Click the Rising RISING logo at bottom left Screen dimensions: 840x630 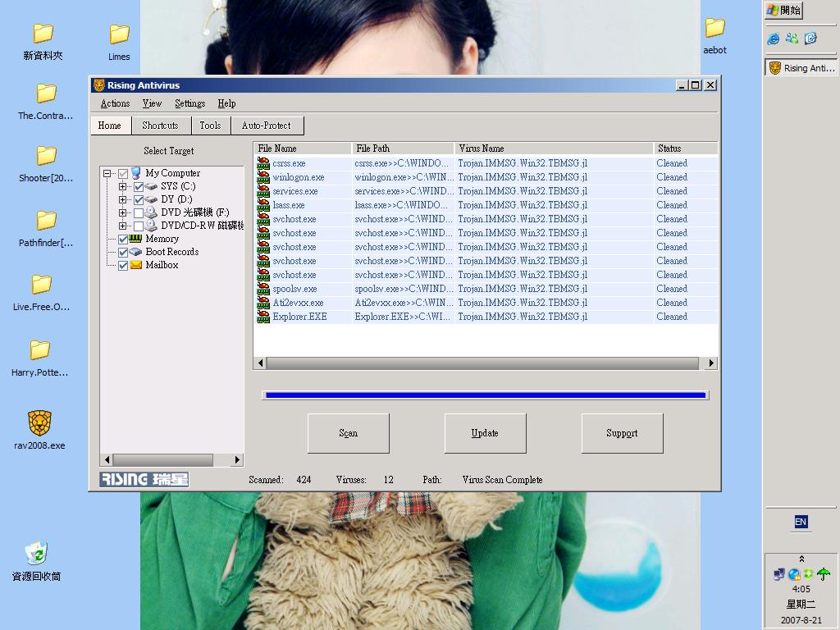(x=144, y=479)
